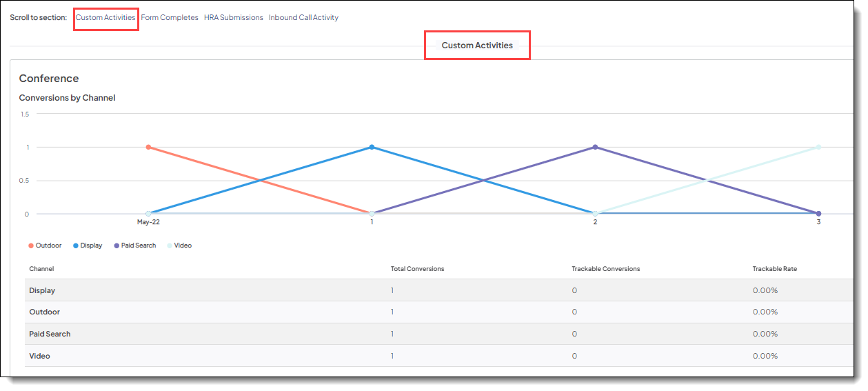Click the Display peak point at 1
868x391 pixels.
[372, 147]
